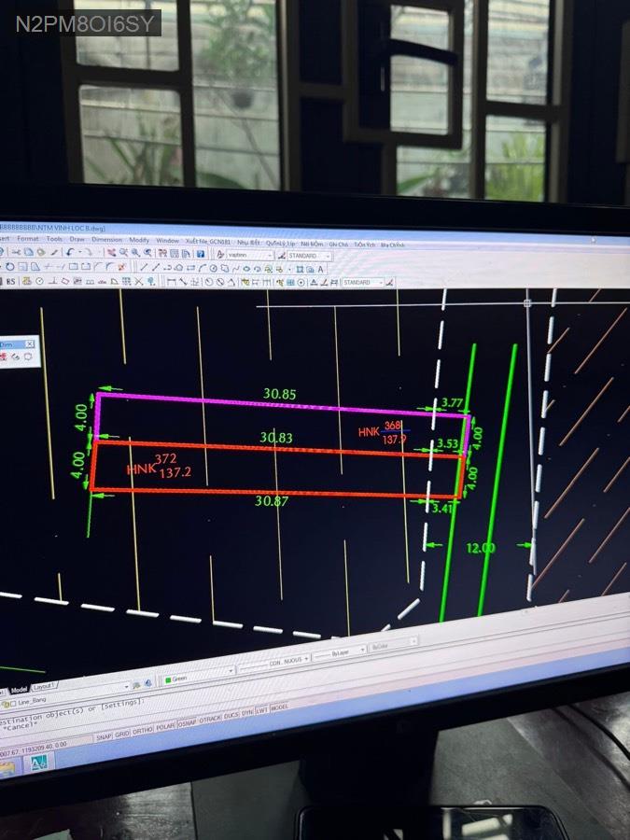Open the STANDARD text style dropdown
The width and height of the screenshot is (630, 840).
coord(306,256)
